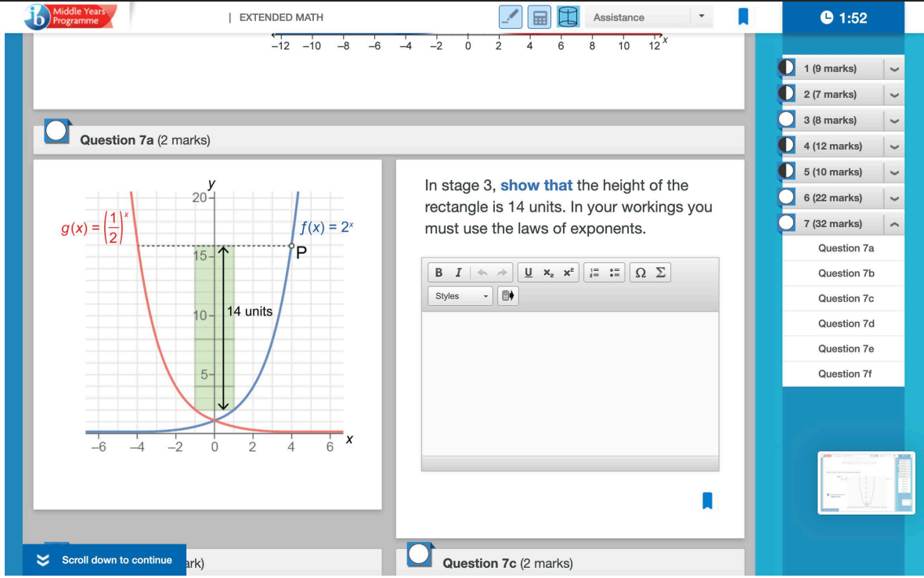Expand question 3 (8 marks) section
This screenshot has height=578, width=924.
pyautogui.click(x=894, y=121)
